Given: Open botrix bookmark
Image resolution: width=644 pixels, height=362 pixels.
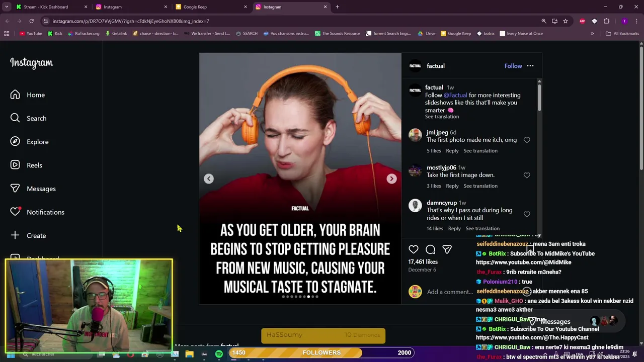Looking at the screenshot, I should tap(485, 34).
